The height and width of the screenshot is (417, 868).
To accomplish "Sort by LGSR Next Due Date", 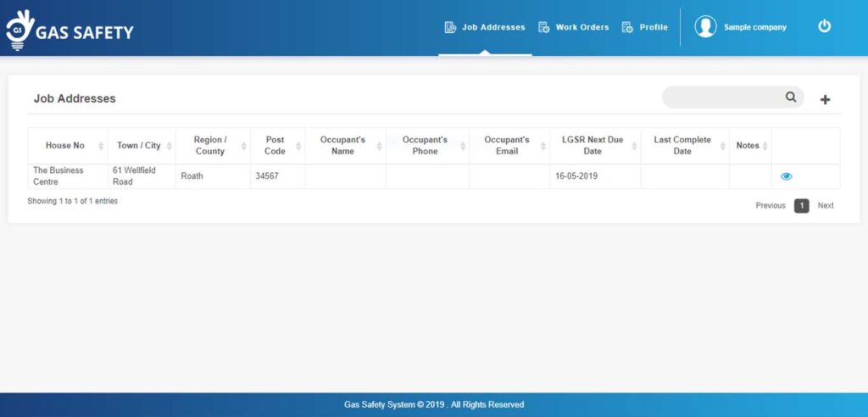I will (592, 146).
